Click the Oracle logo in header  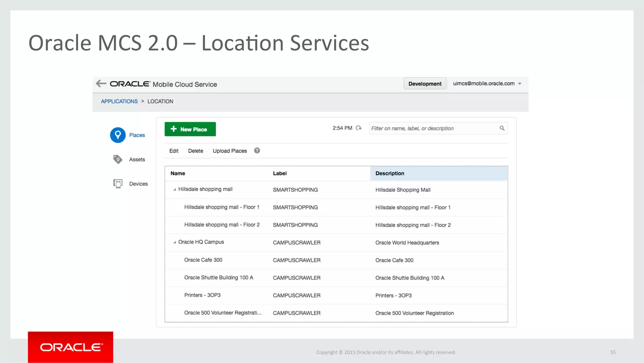tap(130, 84)
